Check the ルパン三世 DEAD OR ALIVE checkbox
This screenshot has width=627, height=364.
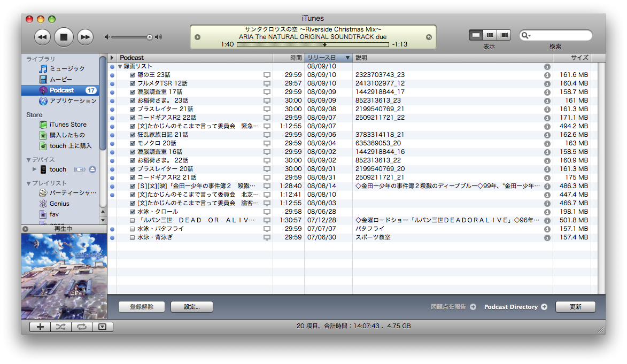133,220
